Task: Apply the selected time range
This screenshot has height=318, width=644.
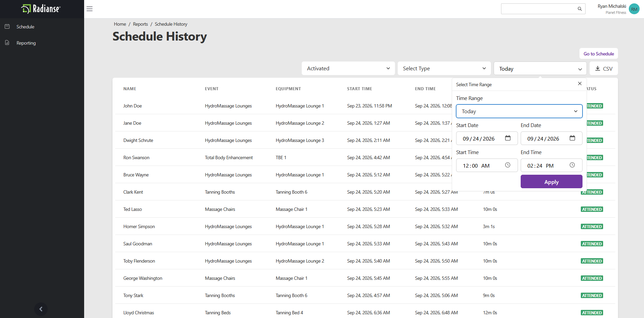Action: pyautogui.click(x=551, y=181)
